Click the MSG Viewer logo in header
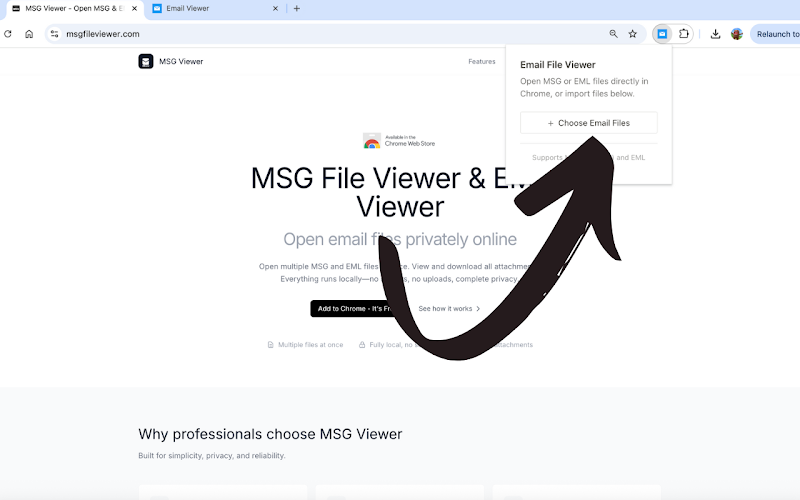This screenshot has width=800, height=500. click(146, 61)
